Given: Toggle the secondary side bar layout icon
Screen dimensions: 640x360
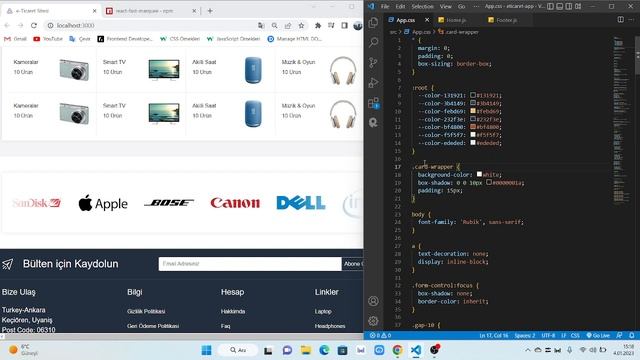Looking at the screenshot, I should 569,6.
